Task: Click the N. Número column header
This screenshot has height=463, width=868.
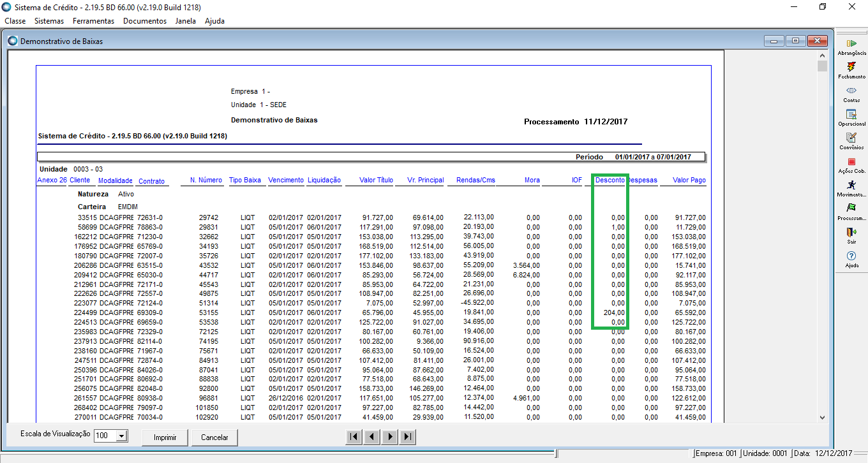Action: click(x=206, y=180)
